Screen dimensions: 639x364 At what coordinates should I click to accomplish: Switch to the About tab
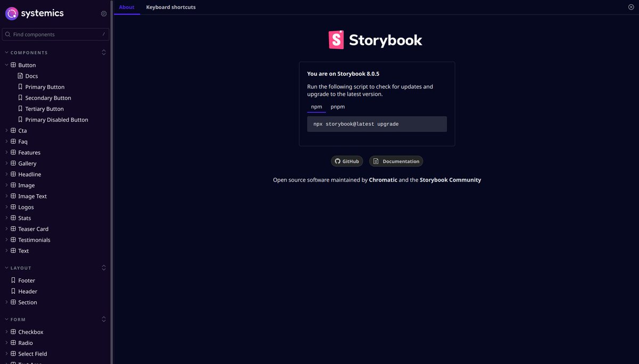pyautogui.click(x=127, y=7)
